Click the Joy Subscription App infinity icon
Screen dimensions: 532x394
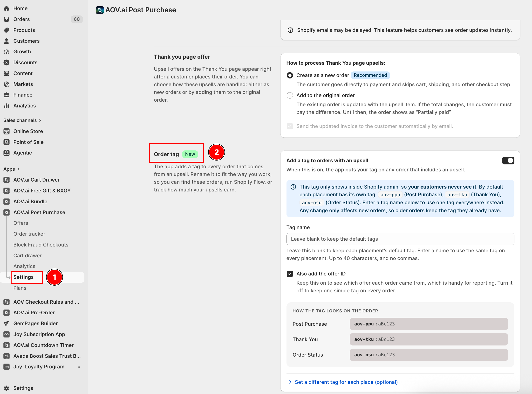[7, 334]
